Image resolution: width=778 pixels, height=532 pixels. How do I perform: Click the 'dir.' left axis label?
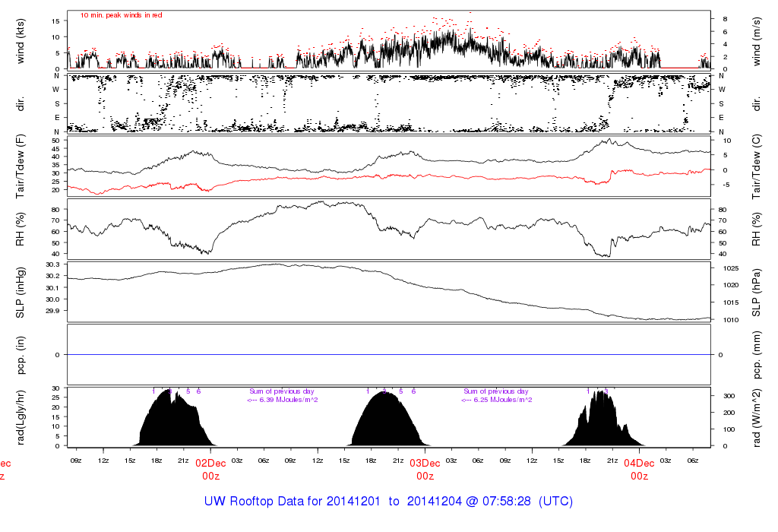click(x=21, y=103)
